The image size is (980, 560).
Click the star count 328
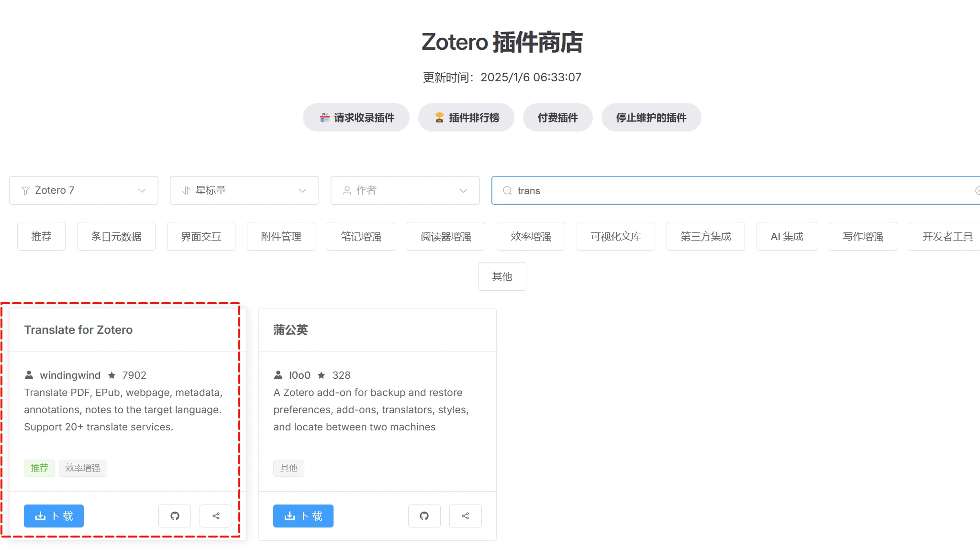(341, 375)
